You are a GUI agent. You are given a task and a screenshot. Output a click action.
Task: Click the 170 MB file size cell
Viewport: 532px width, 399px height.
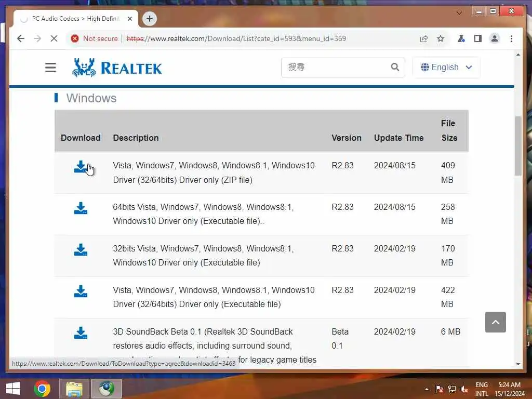click(448, 256)
